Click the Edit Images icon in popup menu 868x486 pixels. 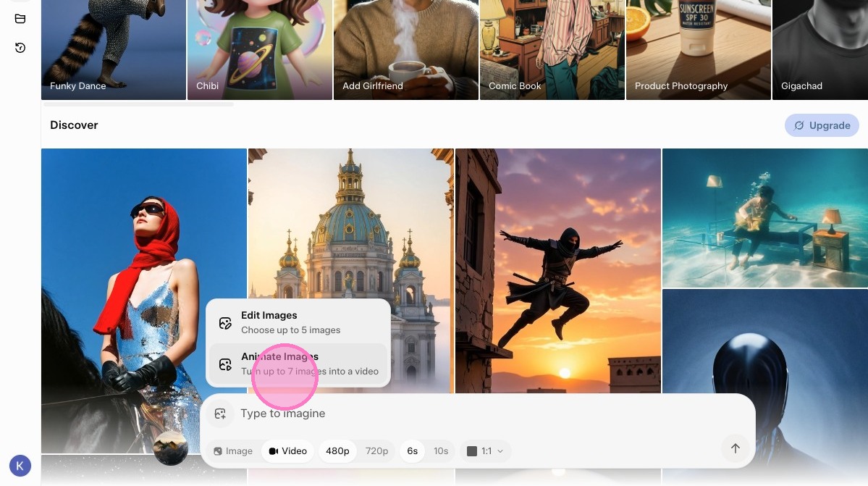225,323
